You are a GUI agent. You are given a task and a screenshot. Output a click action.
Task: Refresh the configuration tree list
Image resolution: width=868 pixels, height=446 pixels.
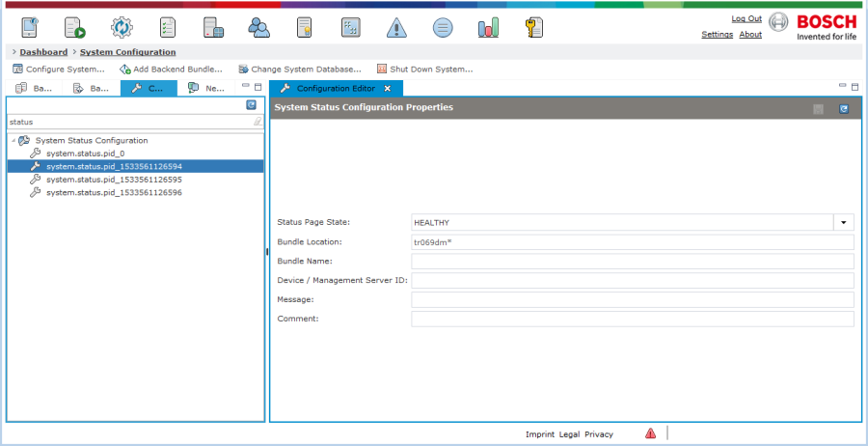251,104
